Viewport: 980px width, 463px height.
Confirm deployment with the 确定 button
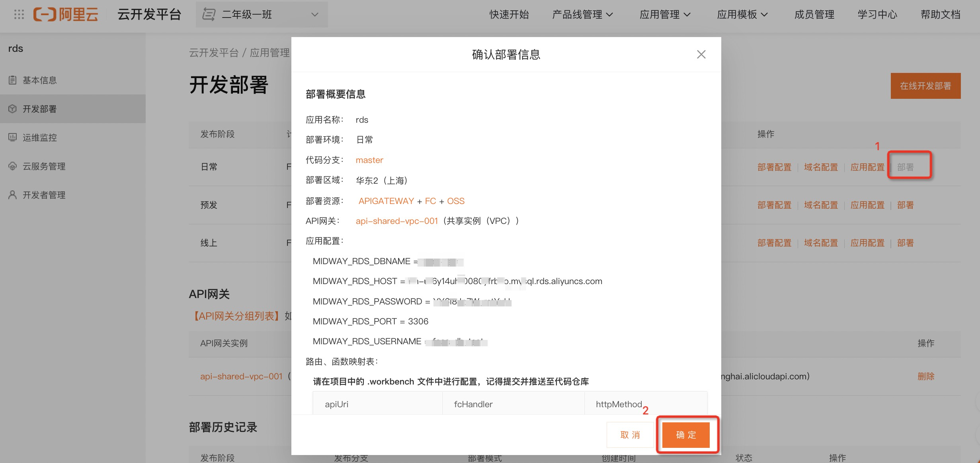686,435
